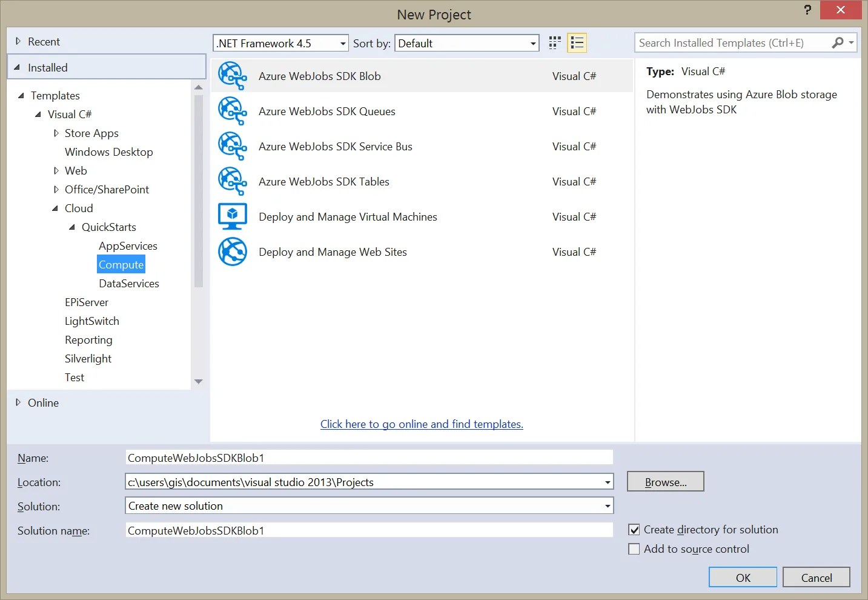The image size is (868, 600).
Task: Select the EPiServer template category
Action: (x=87, y=302)
